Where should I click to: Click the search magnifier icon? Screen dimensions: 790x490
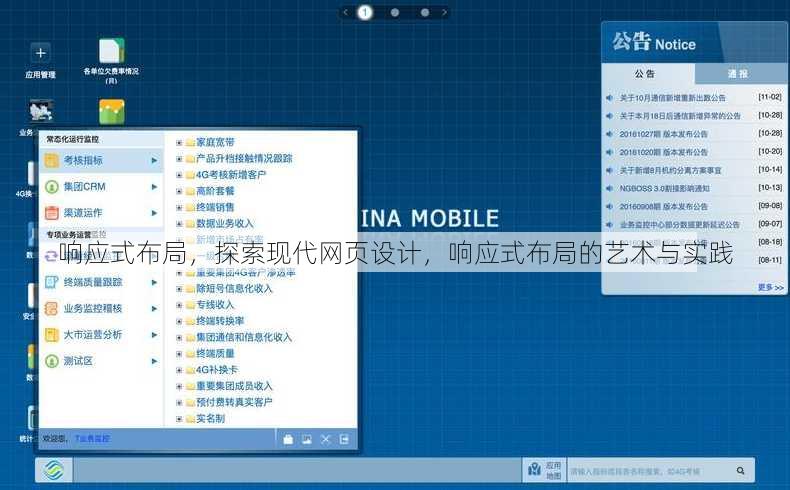click(x=740, y=470)
